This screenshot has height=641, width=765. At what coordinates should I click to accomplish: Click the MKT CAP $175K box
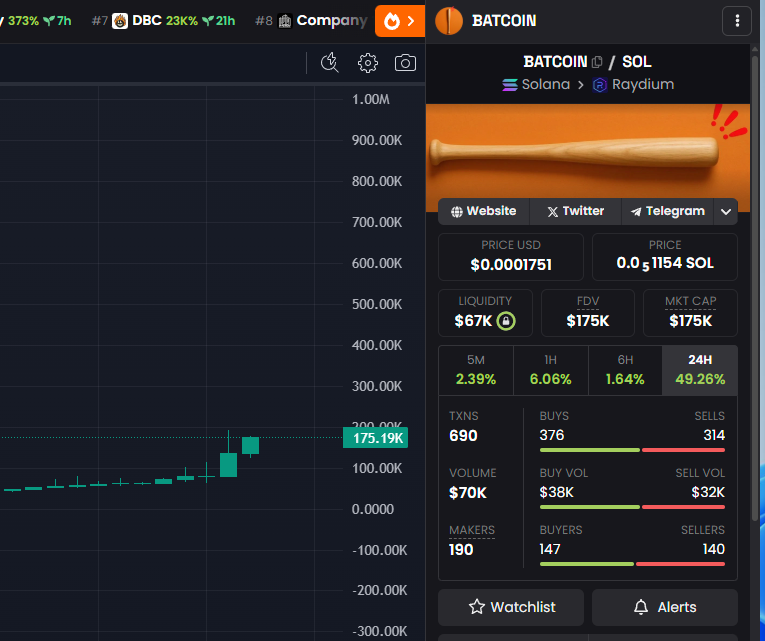(x=690, y=313)
